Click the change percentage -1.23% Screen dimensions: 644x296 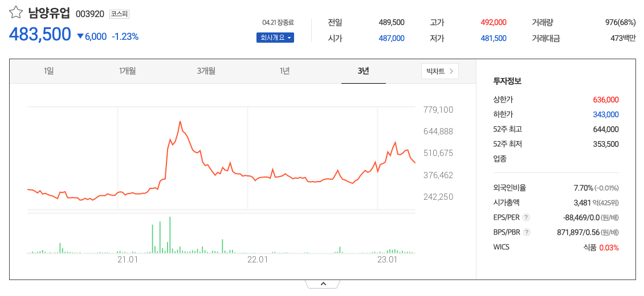coord(125,36)
